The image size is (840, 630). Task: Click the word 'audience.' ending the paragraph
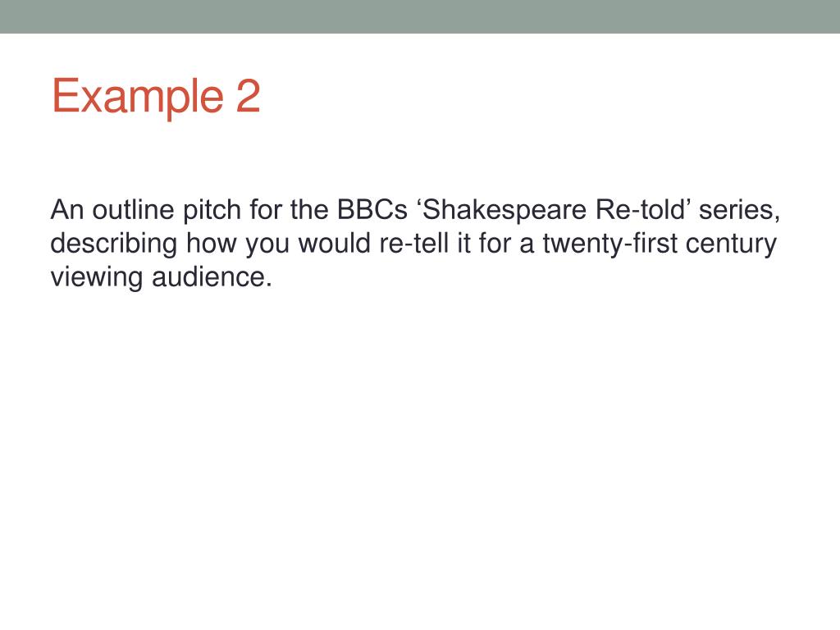click(212, 277)
